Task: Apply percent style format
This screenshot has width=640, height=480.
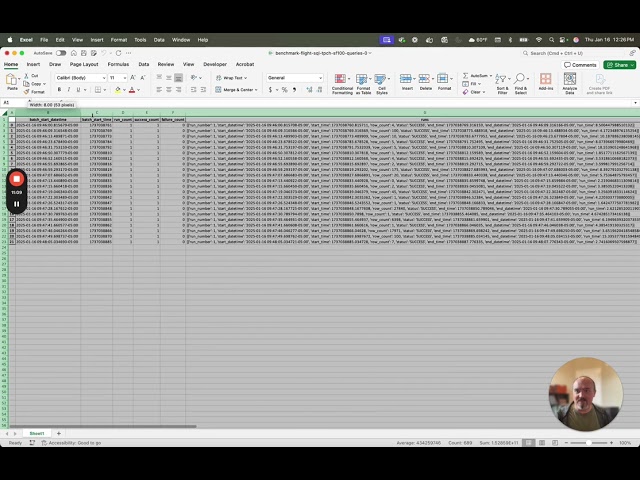Action: [284, 89]
